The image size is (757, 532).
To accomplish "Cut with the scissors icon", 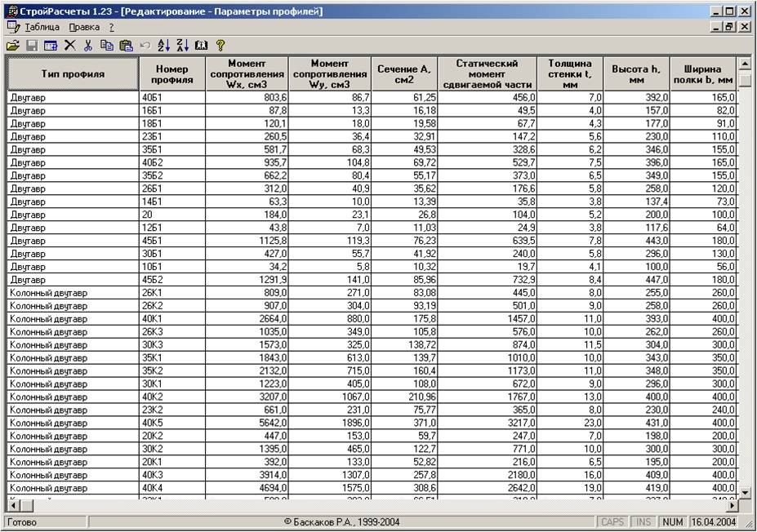I will click(88, 46).
